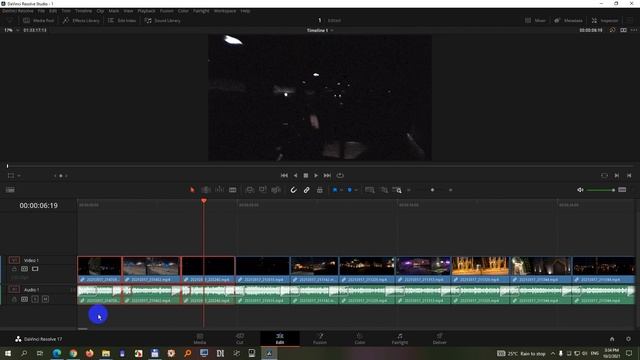Image resolution: width=640 pixels, height=360 pixels.
Task: Open the Timeline menu
Action: coord(83,11)
